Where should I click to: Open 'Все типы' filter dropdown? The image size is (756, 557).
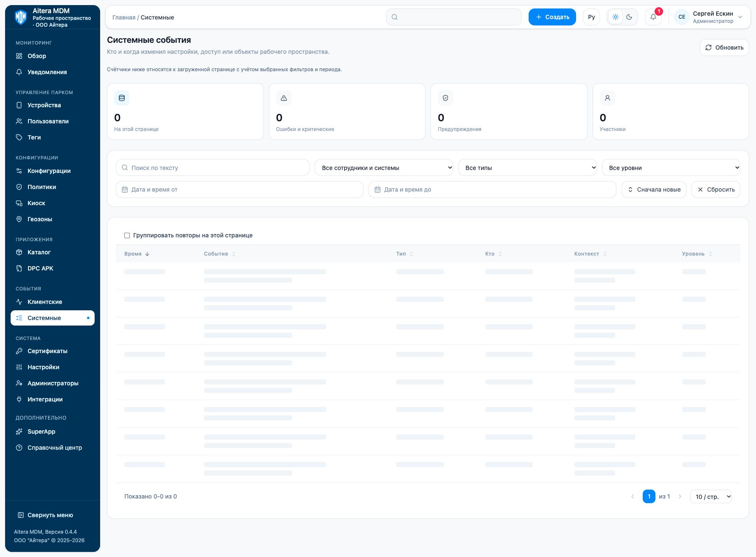point(527,168)
